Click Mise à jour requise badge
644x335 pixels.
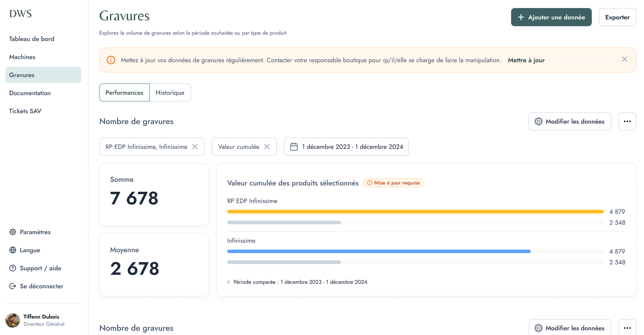tap(393, 183)
